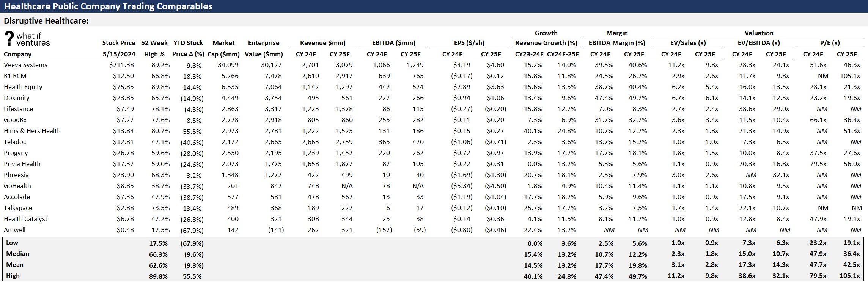The width and height of the screenshot is (868, 284).
Task: Click Teladoc YTD change (40.6%)
Action: (x=192, y=143)
